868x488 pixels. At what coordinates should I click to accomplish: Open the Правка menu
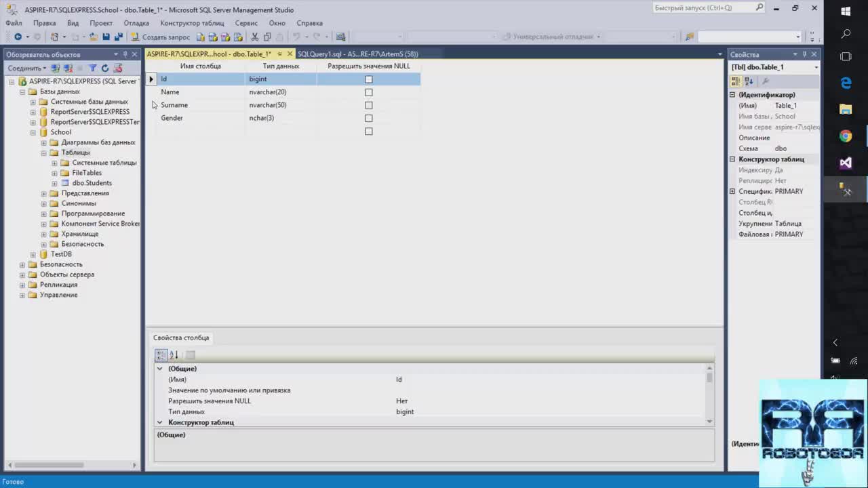click(x=45, y=23)
